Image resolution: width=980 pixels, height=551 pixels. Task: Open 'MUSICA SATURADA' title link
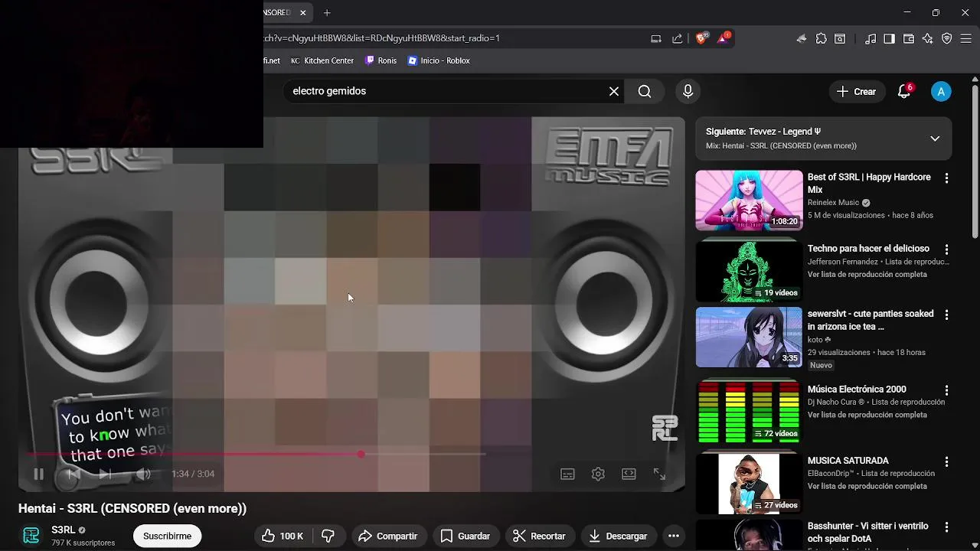[848, 461]
